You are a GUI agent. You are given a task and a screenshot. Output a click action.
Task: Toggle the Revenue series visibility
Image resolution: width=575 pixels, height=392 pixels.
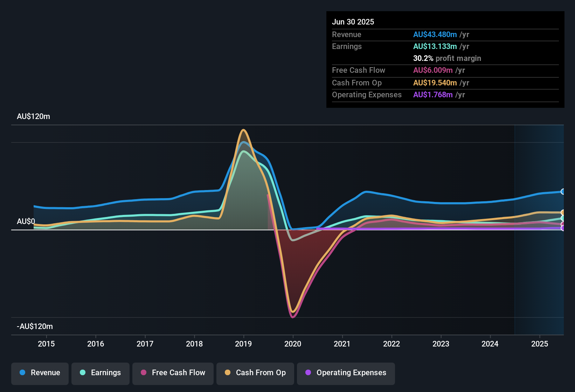(40, 373)
